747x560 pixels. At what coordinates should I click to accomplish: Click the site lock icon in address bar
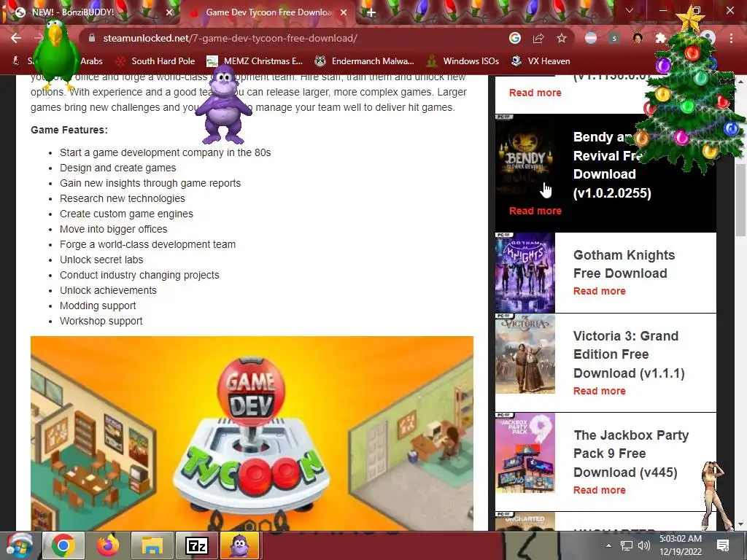(92, 38)
